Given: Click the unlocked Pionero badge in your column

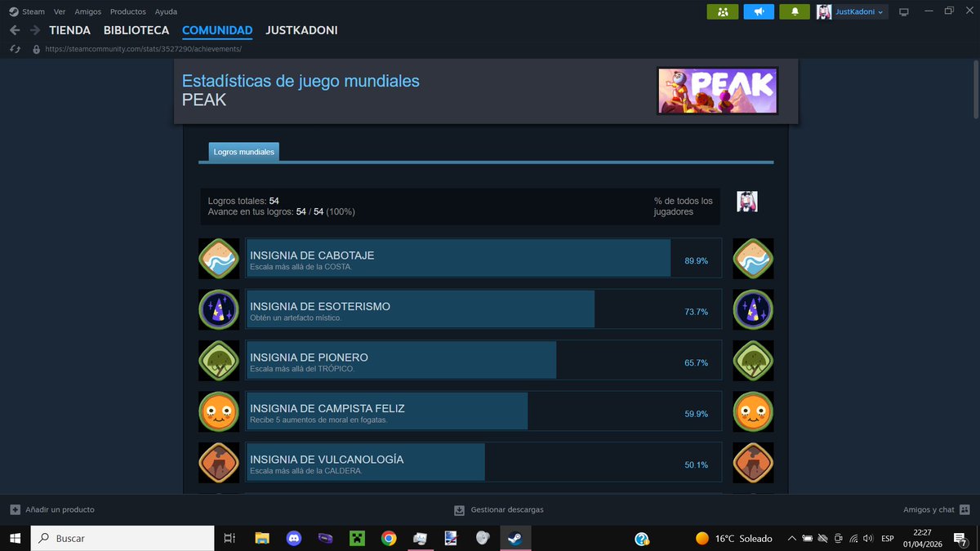Looking at the screenshot, I should coord(753,361).
